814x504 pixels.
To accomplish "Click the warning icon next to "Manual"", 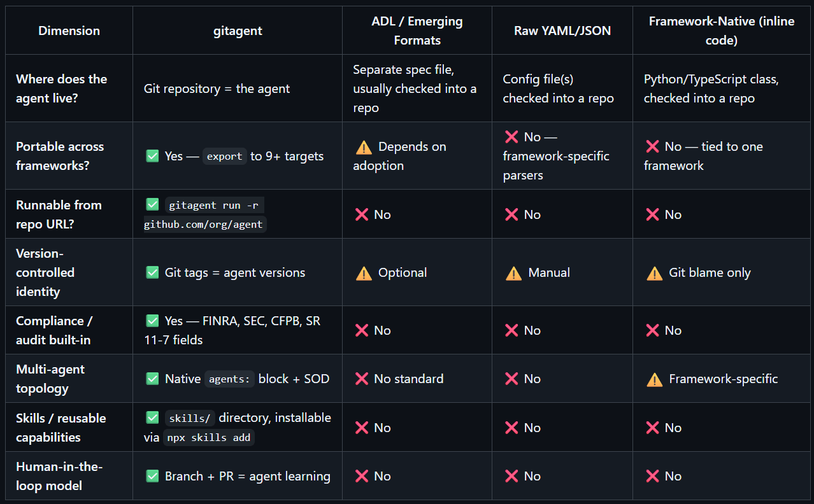I will pyautogui.click(x=513, y=273).
